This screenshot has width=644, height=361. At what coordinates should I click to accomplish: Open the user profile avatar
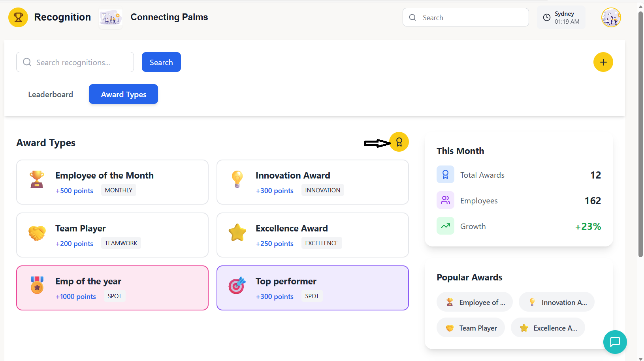point(611,17)
